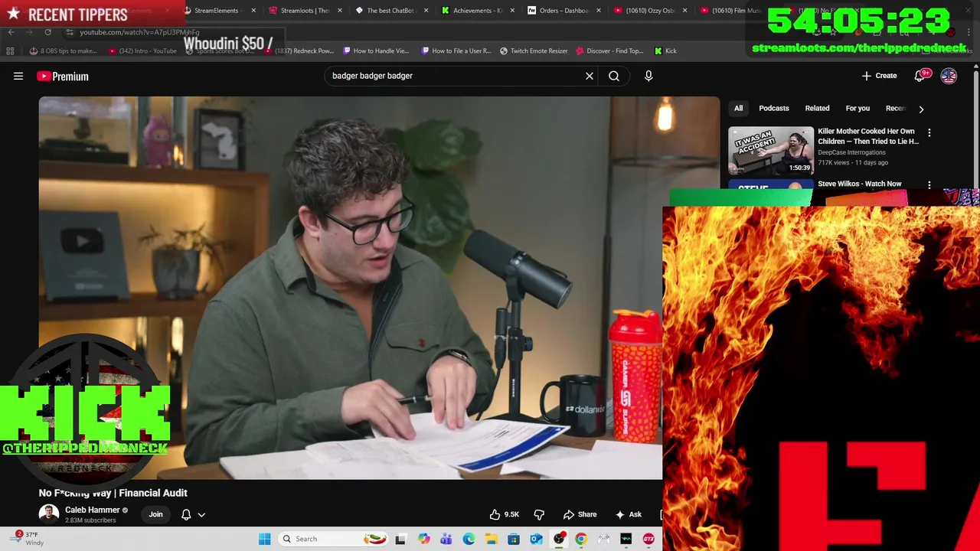Start voice search with the microphone icon
This screenshot has width=980, height=551.
(x=648, y=76)
